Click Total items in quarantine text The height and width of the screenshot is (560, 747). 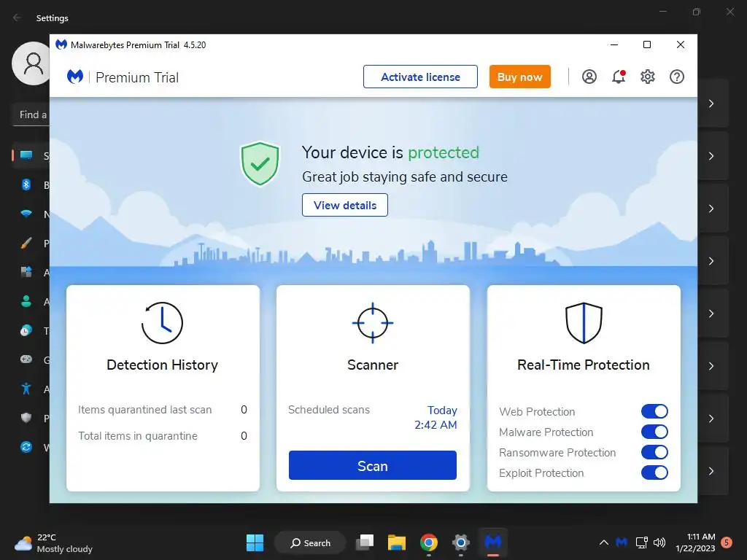pyautogui.click(x=138, y=436)
